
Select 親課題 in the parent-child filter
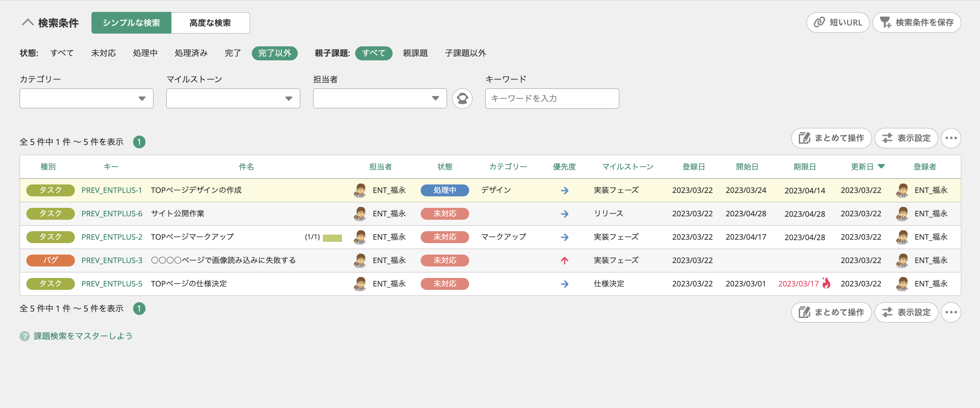(416, 53)
